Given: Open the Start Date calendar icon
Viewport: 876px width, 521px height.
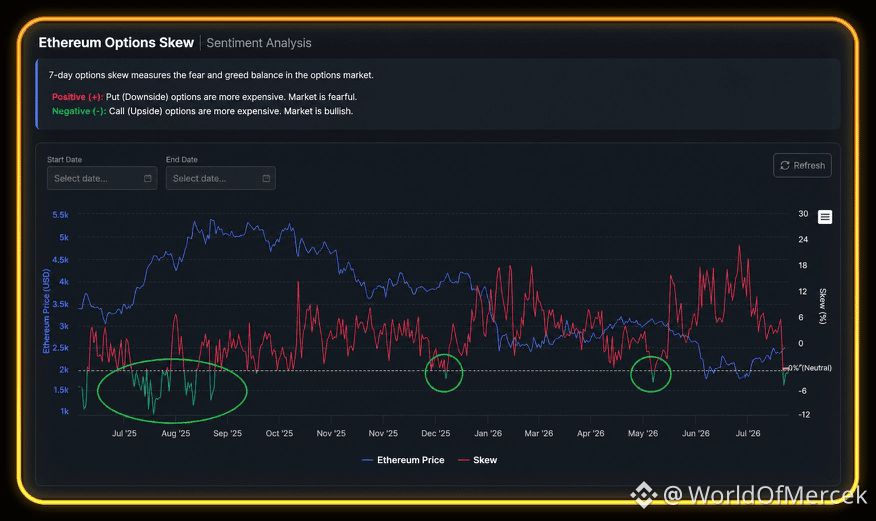Looking at the screenshot, I should coord(147,178).
